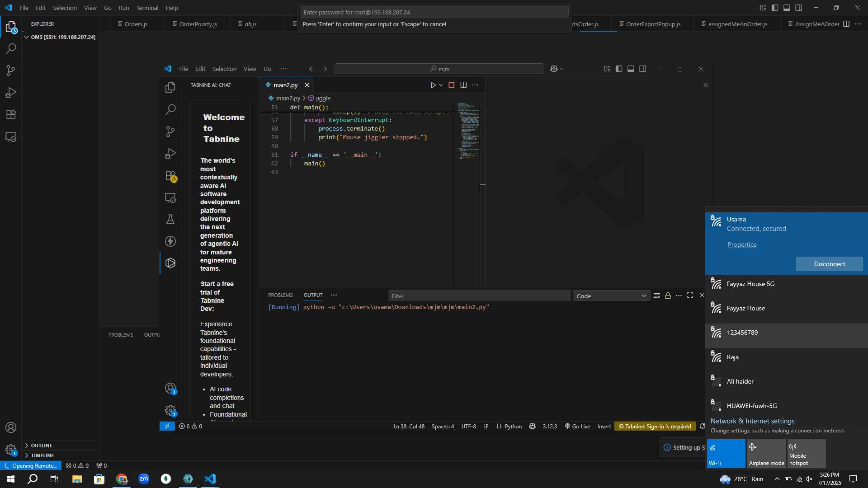Expand Run Code dropdown arrow
Image resolution: width=868 pixels, height=488 pixels.
(x=441, y=85)
